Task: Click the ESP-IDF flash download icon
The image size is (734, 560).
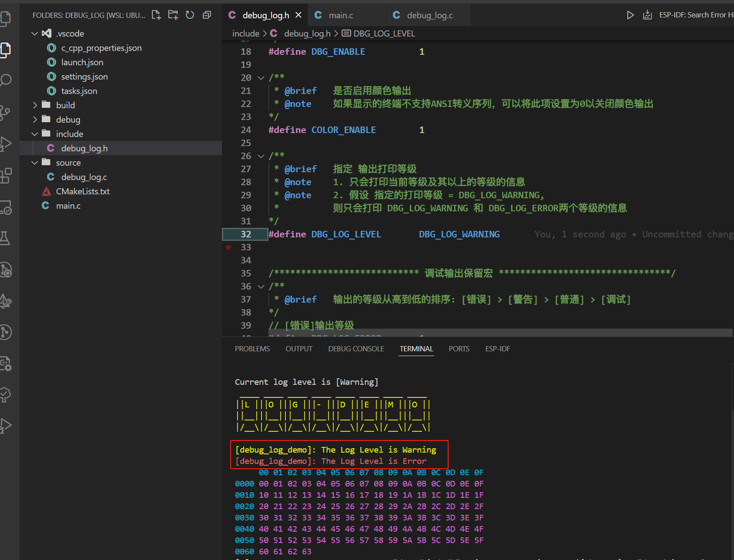Action: (647, 15)
